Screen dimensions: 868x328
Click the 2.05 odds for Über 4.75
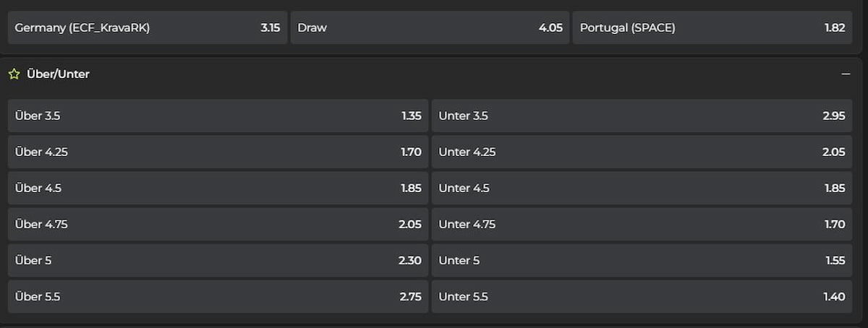pos(409,224)
